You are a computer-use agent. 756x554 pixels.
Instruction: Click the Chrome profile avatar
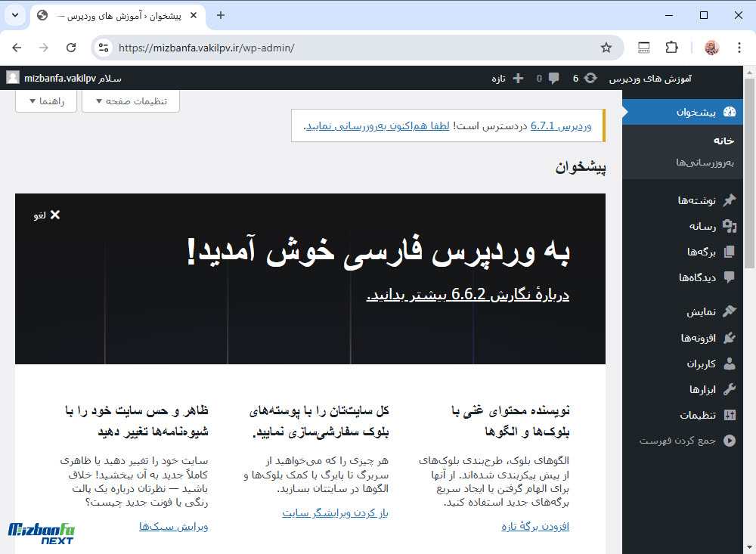711,48
